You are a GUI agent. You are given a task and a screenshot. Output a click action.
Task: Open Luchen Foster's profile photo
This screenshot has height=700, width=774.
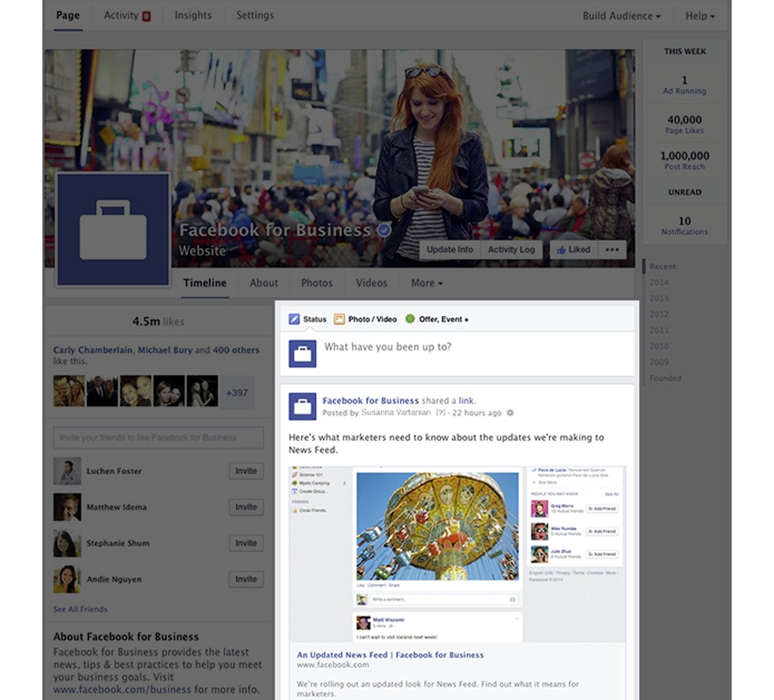coord(67,471)
